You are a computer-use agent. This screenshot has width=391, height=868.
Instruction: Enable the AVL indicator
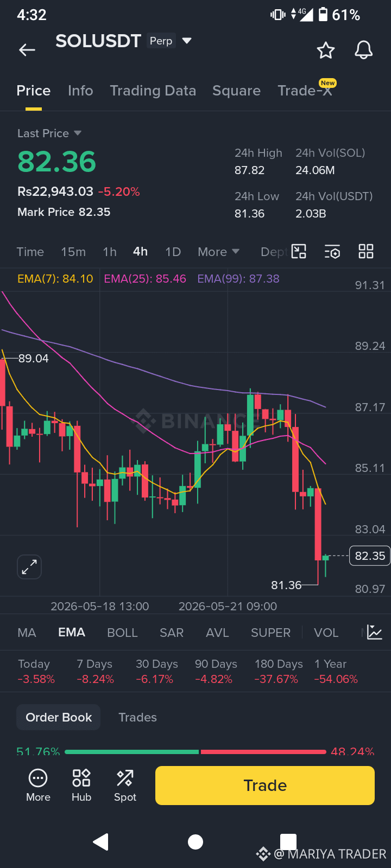point(217,633)
